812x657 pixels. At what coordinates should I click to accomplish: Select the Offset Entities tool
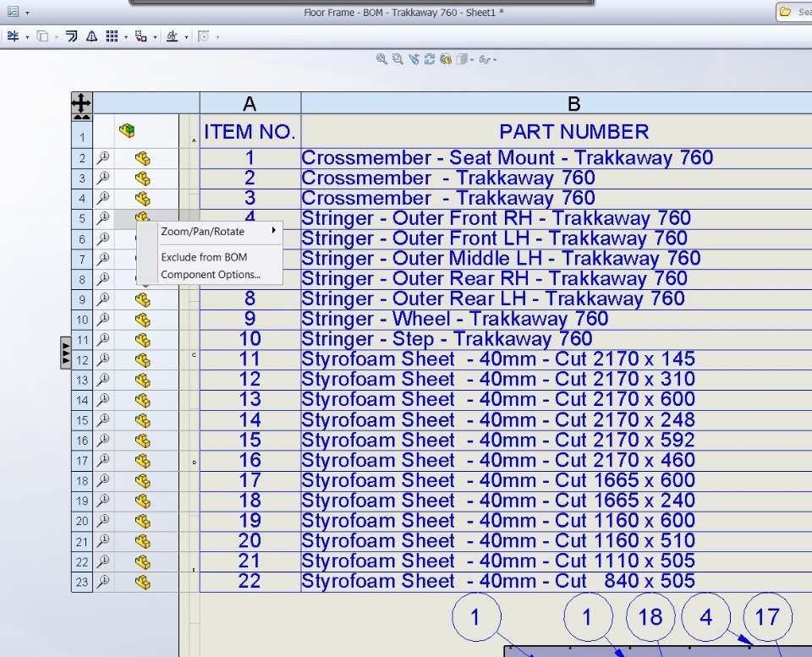pyautogui.click(x=72, y=36)
